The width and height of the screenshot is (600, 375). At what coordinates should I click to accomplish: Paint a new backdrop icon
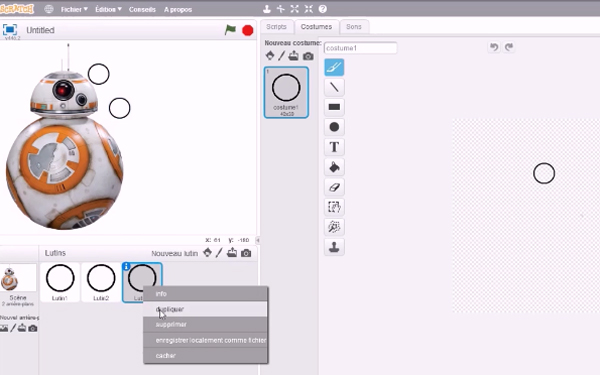(13, 328)
